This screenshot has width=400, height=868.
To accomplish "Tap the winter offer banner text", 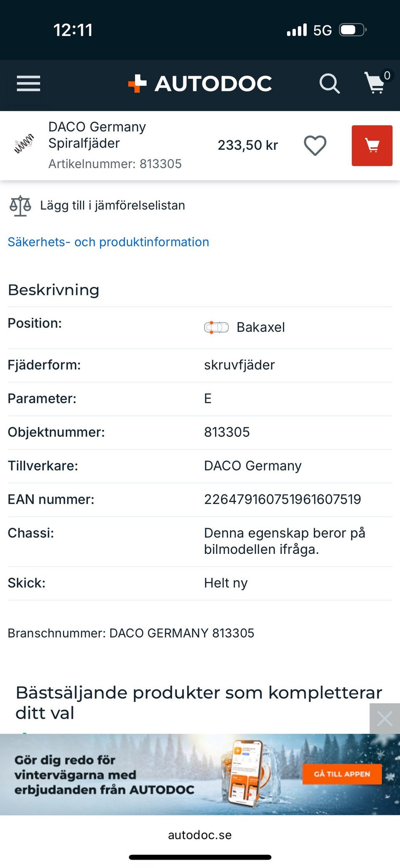I will (x=104, y=775).
